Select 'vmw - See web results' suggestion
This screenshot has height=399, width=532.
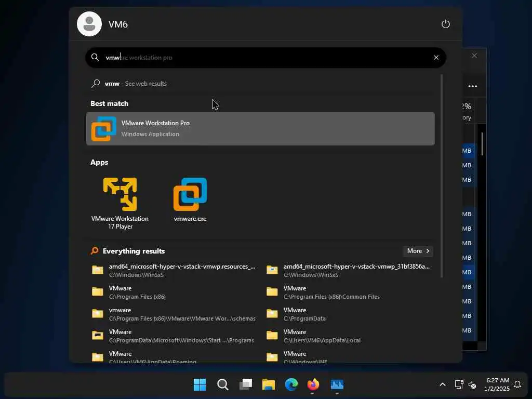(260, 84)
